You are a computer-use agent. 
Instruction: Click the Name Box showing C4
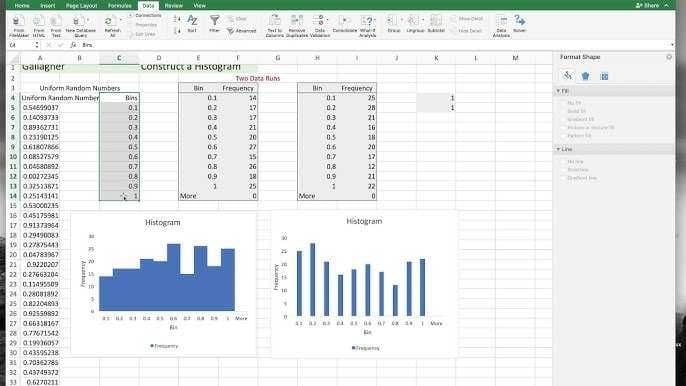tap(20, 45)
